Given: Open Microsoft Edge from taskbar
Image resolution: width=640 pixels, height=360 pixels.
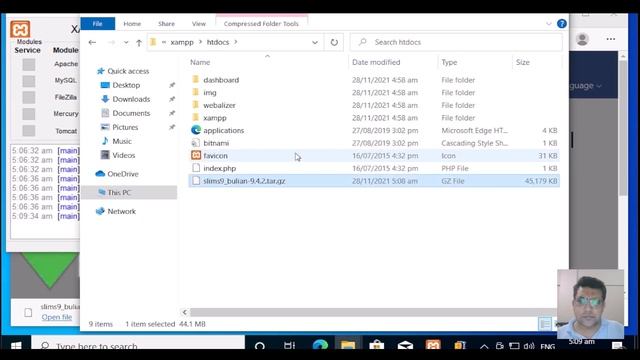Looking at the screenshot, I should (320, 345).
